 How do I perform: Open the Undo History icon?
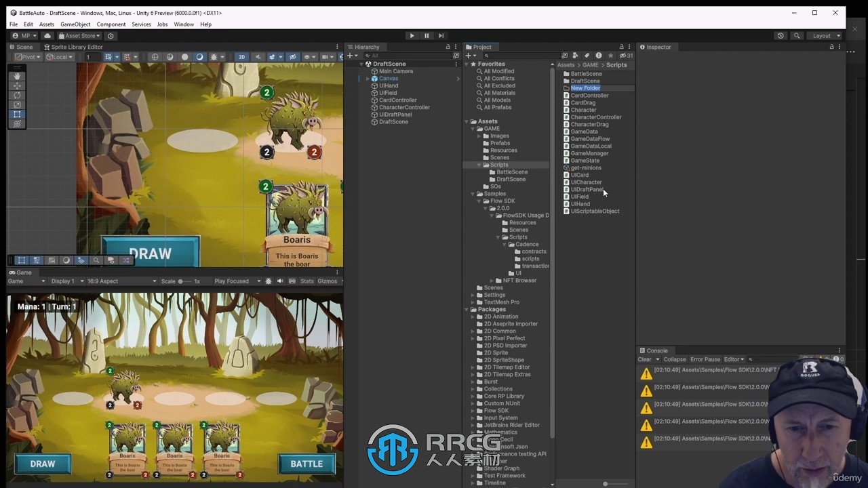(781, 35)
